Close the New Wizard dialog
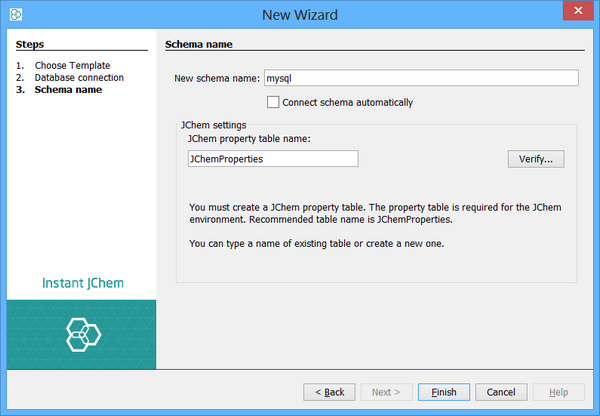 pyautogui.click(x=578, y=10)
